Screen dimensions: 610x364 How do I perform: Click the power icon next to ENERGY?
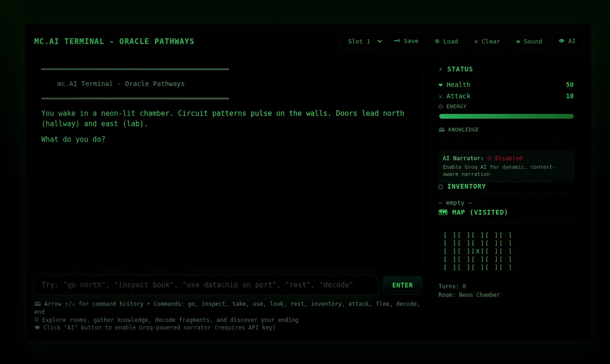coord(440,106)
